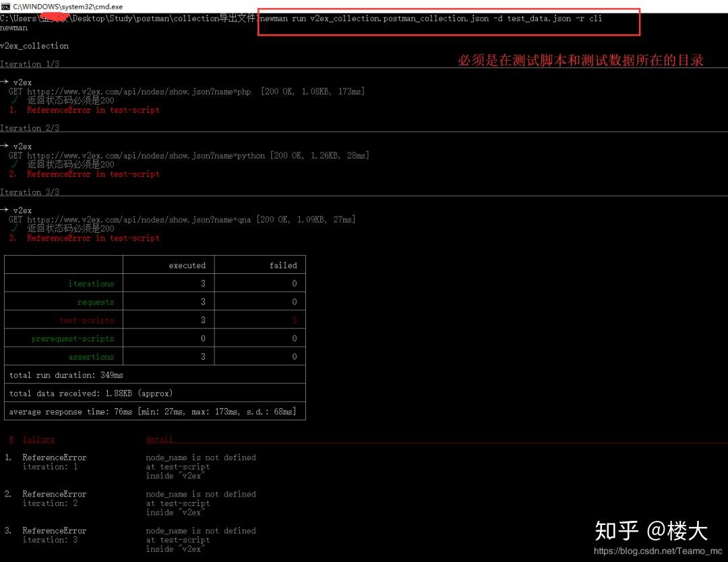Click the assertions row in summary table
This screenshot has height=562, width=728.
pos(91,356)
